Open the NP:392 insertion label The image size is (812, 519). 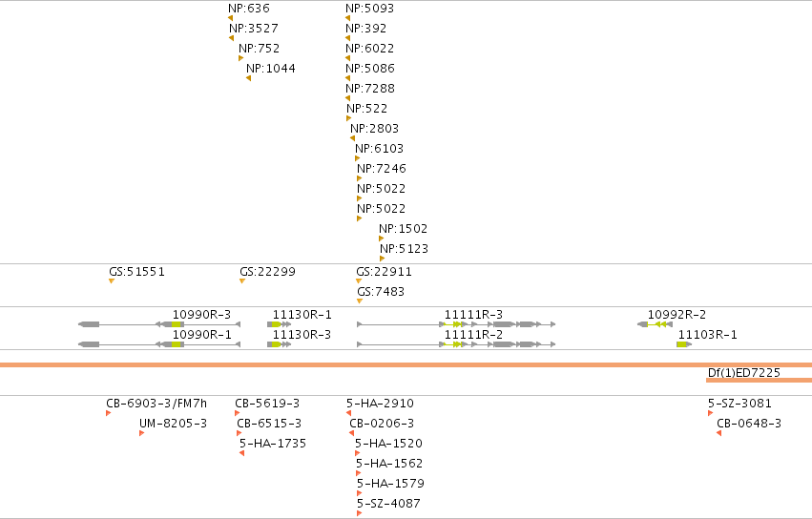point(366,29)
